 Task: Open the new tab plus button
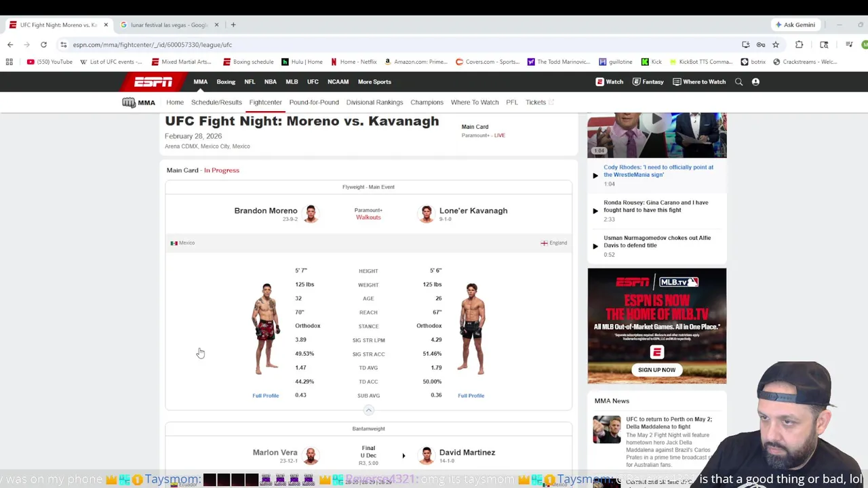[233, 25]
